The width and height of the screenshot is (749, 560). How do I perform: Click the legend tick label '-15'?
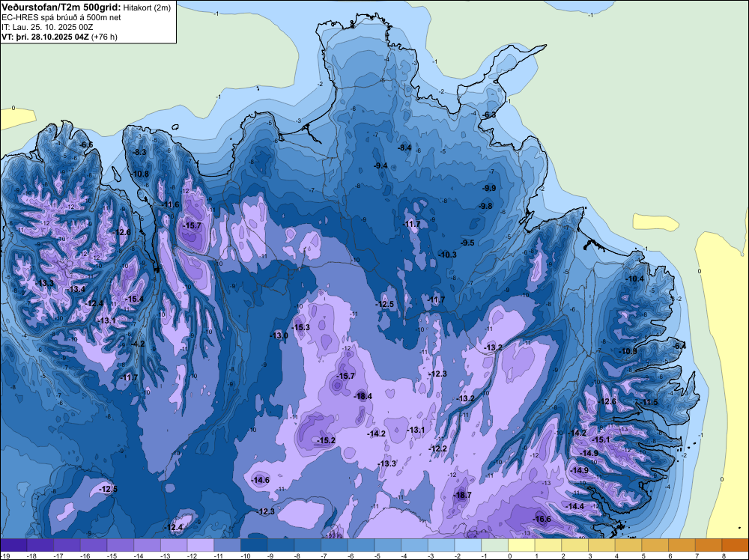pyautogui.click(x=111, y=556)
